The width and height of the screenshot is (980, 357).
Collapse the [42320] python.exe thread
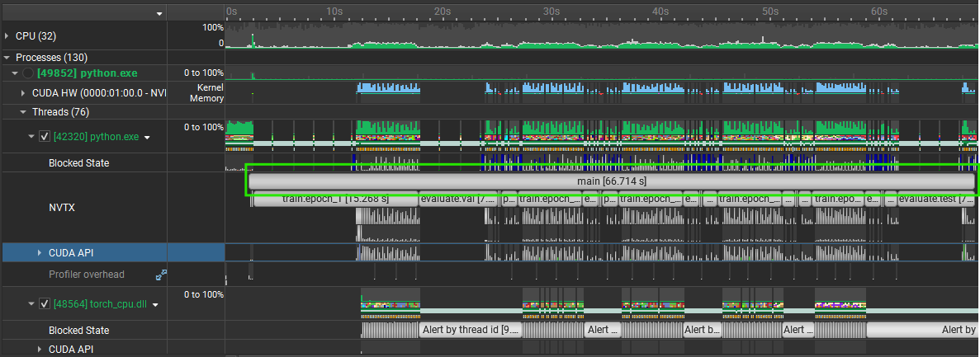pyautogui.click(x=31, y=137)
